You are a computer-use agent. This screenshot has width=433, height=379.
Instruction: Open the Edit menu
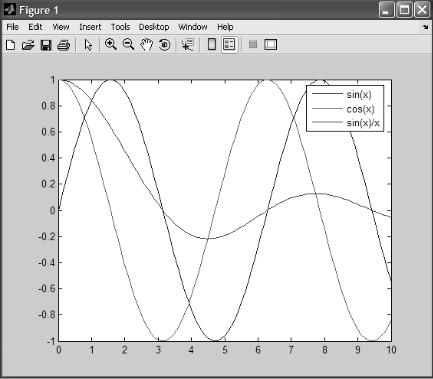click(x=35, y=27)
